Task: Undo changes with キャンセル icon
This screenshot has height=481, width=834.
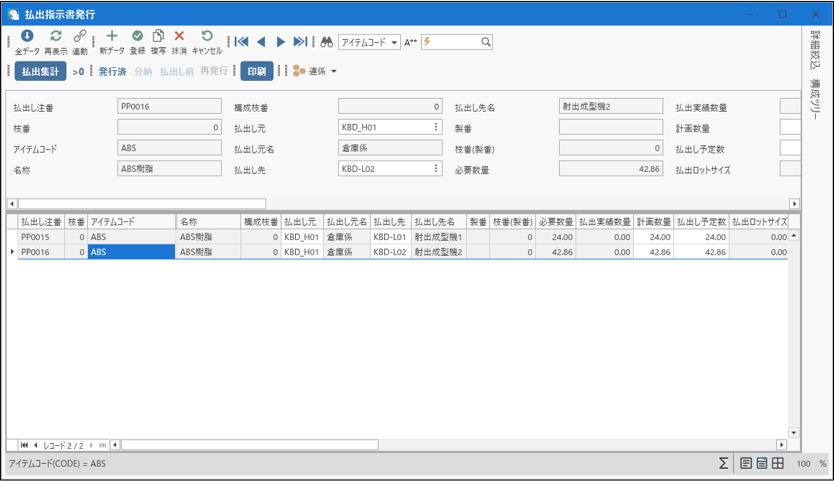Action: 207,37
